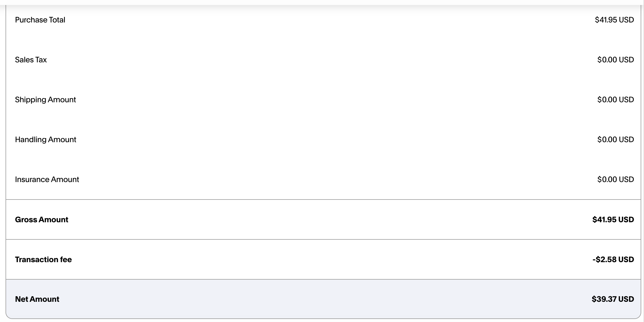Click the empty center of Gross Amount row

323,220
